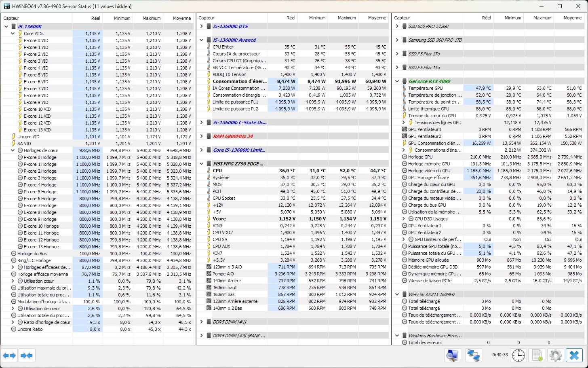Screen dimensions: 588x368
Task: Collapse the i5-13600K sensor group
Action: coord(6,27)
